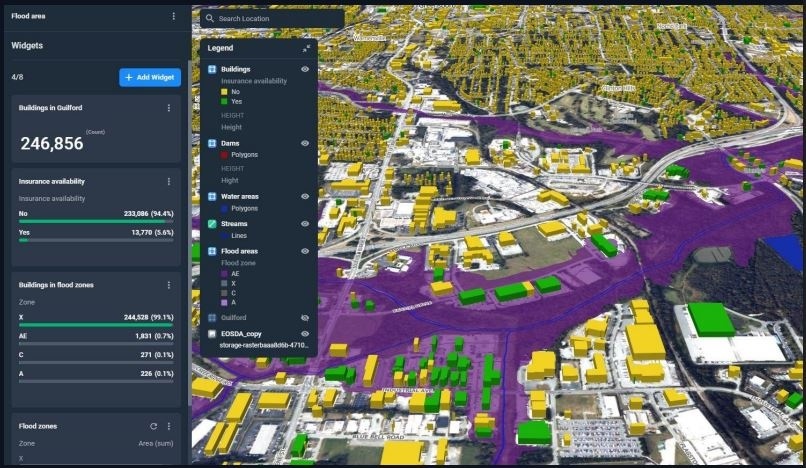Hide the EOSDA_copy raster layer
This screenshot has height=468, width=806.
tap(305, 334)
